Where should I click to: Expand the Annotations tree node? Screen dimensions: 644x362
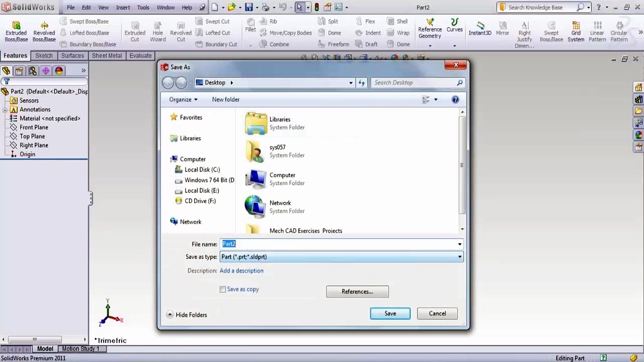(x=5, y=110)
